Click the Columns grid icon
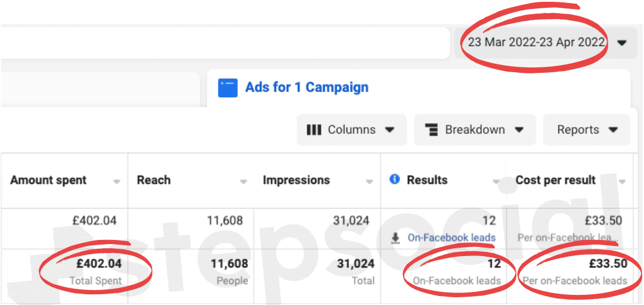644x305 pixels. 314,130
